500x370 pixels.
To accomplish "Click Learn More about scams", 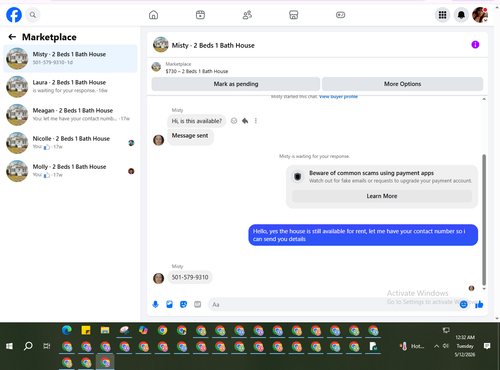I will click(x=382, y=196).
